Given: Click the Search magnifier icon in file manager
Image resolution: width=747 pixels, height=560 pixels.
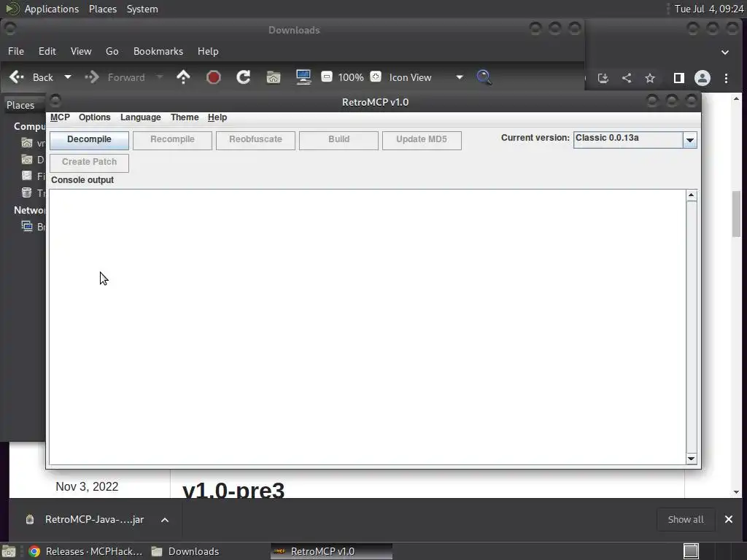Looking at the screenshot, I should tap(484, 77).
